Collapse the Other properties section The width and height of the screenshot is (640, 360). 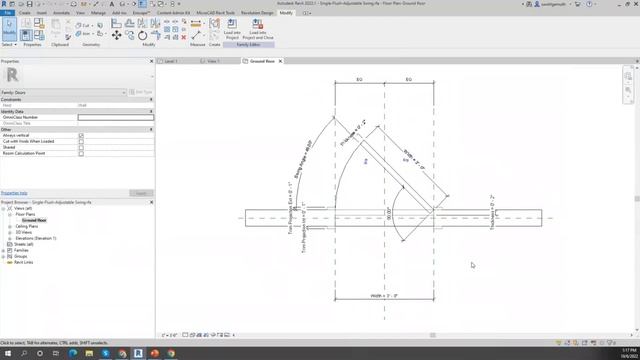coord(151,129)
